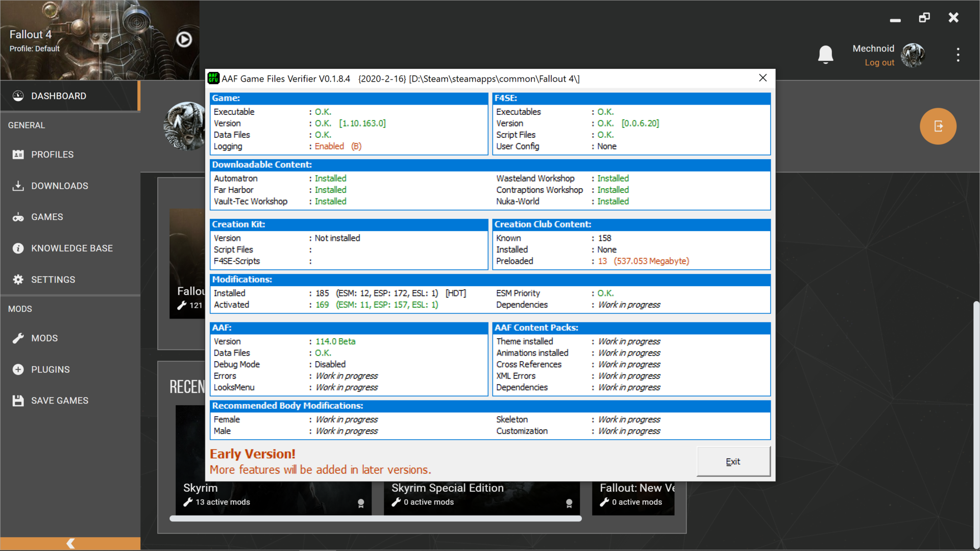Click the Skeleton 'Work in progress' value
The height and width of the screenshot is (551, 980).
(629, 419)
